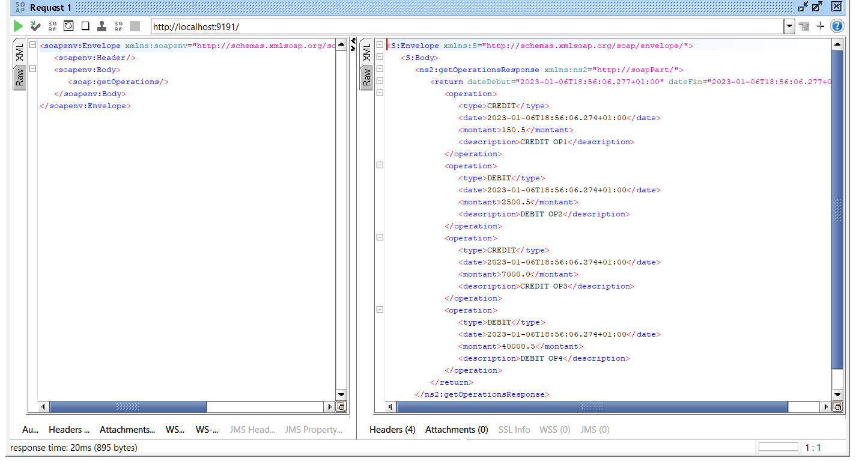Viewport: 868px width, 461px height.
Task: Click the upper arrow on the pane splitter
Action: pos(353,41)
